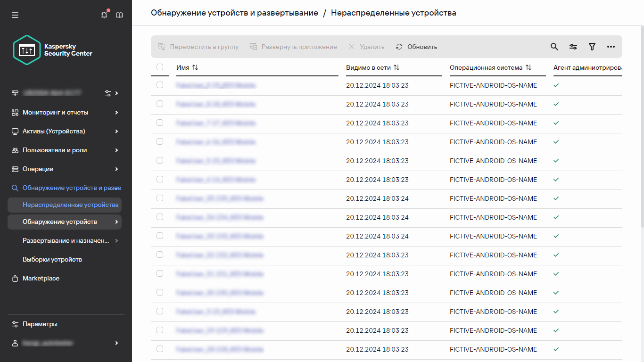This screenshot has height=362, width=644.
Task: Open the column settings sliders icon
Action: [x=573, y=47]
